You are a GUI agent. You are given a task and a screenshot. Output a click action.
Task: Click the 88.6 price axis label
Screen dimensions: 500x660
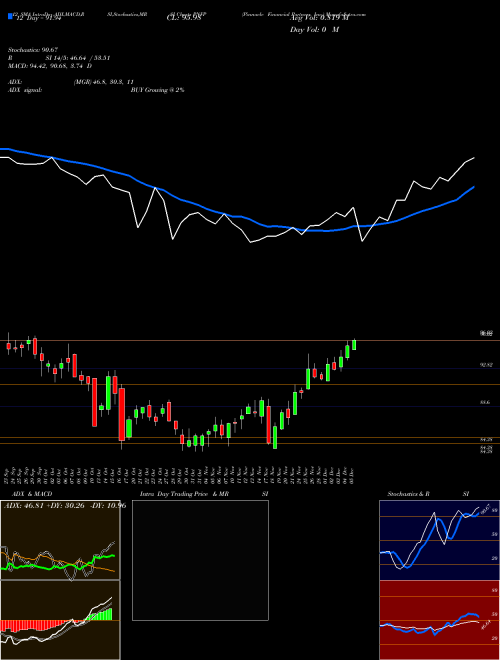coord(485,402)
